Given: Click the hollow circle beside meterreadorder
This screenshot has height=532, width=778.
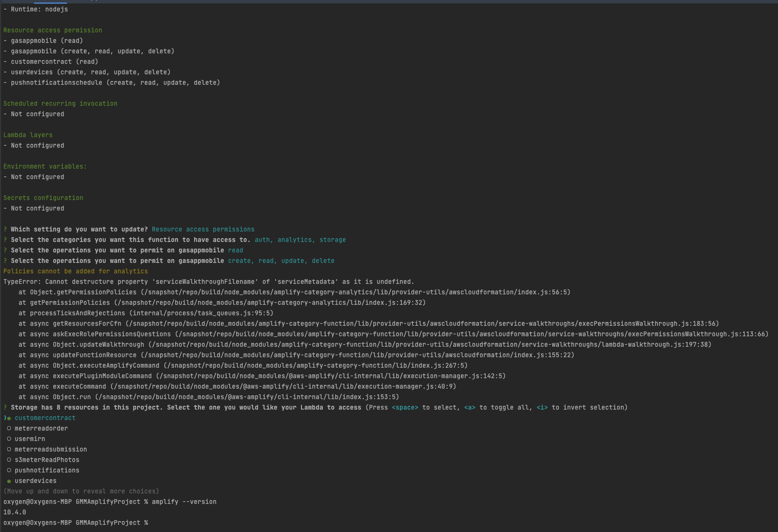Looking at the screenshot, I should tap(9, 428).
